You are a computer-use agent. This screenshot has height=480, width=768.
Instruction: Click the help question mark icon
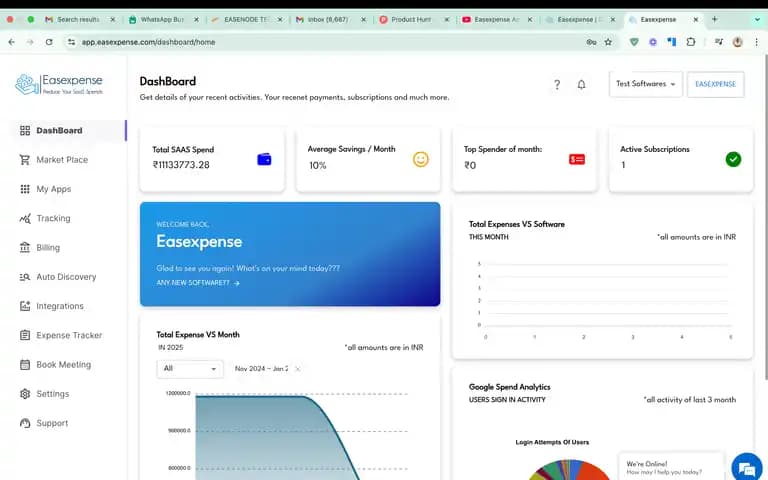[557, 85]
